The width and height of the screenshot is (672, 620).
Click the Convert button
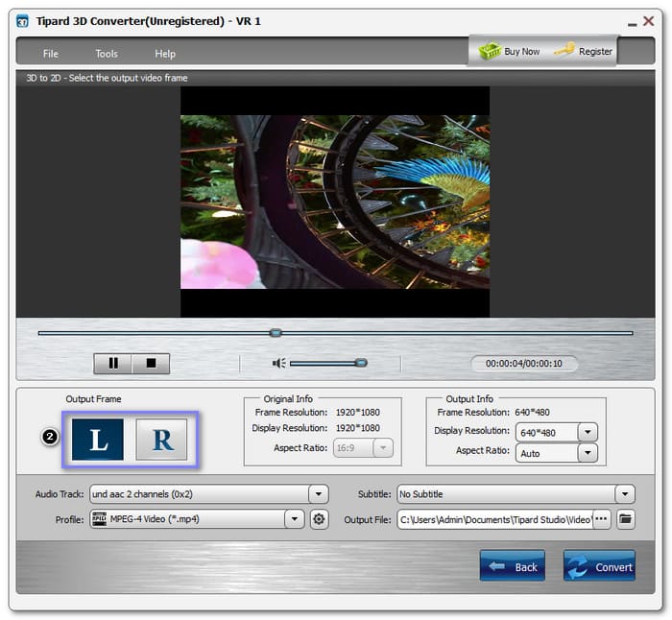pos(599,566)
